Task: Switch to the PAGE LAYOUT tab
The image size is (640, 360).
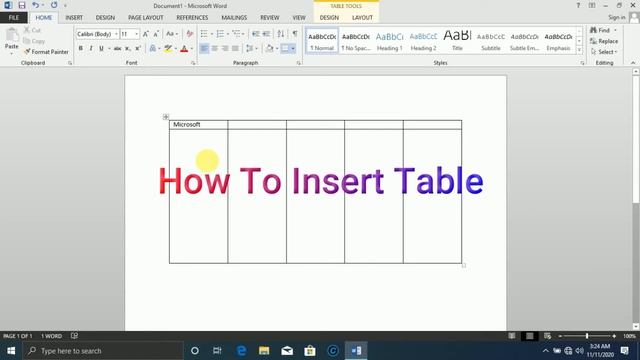Action: pyautogui.click(x=146, y=18)
